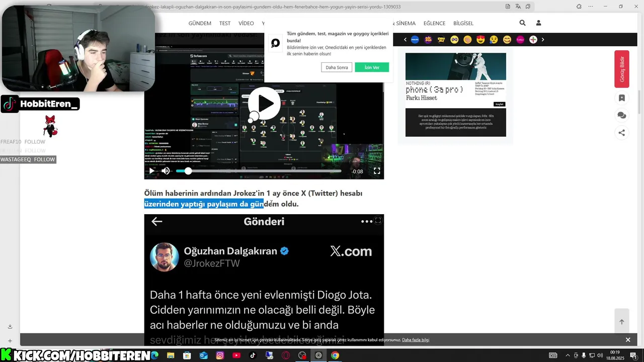Click Oğuzhan Dalgakıran profile avatar
The image size is (644, 362).
(x=165, y=257)
